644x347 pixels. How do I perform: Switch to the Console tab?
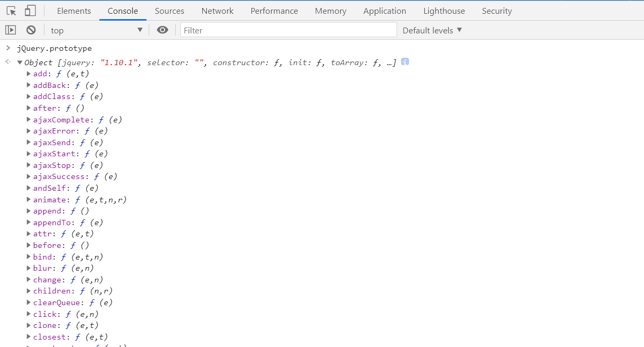(x=123, y=11)
